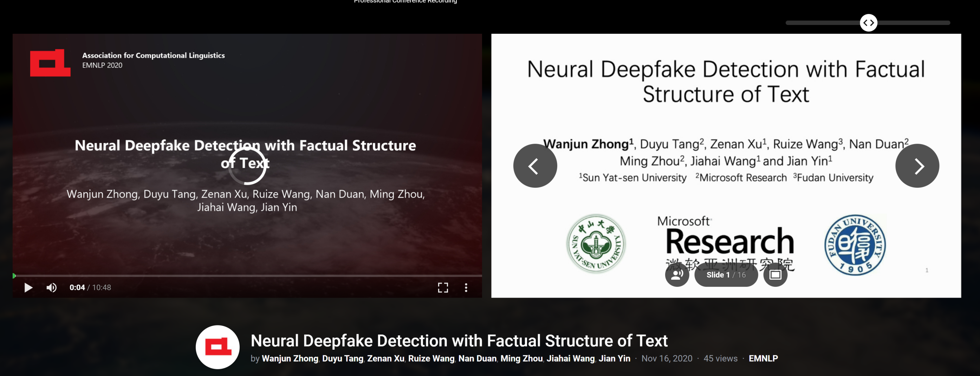Play the conference video
Viewport: 980px width, 376px height.
click(x=28, y=287)
